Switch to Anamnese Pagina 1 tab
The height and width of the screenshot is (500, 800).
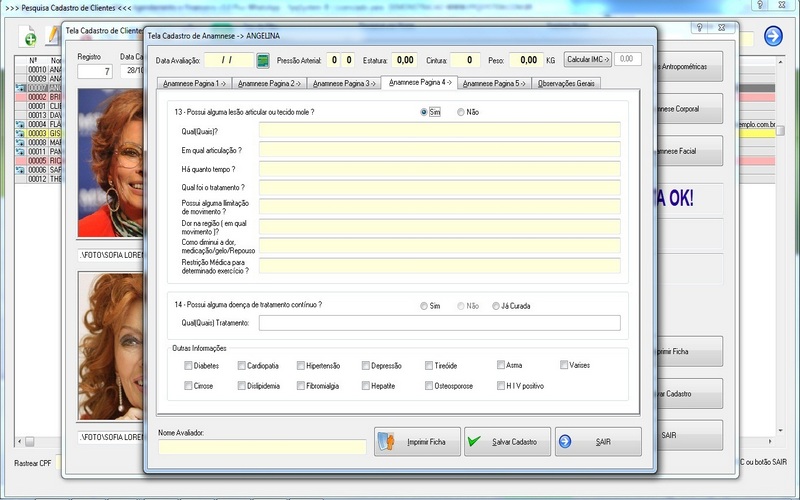click(194, 83)
